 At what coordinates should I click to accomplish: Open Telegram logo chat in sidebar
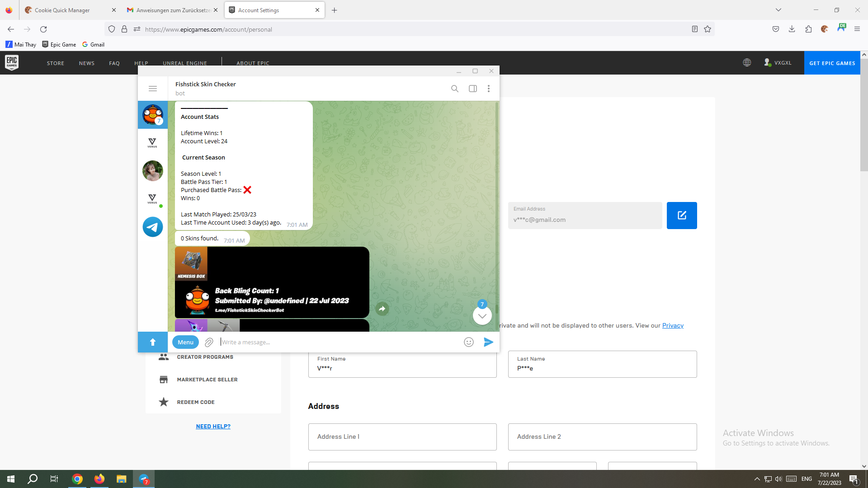(153, 227)
